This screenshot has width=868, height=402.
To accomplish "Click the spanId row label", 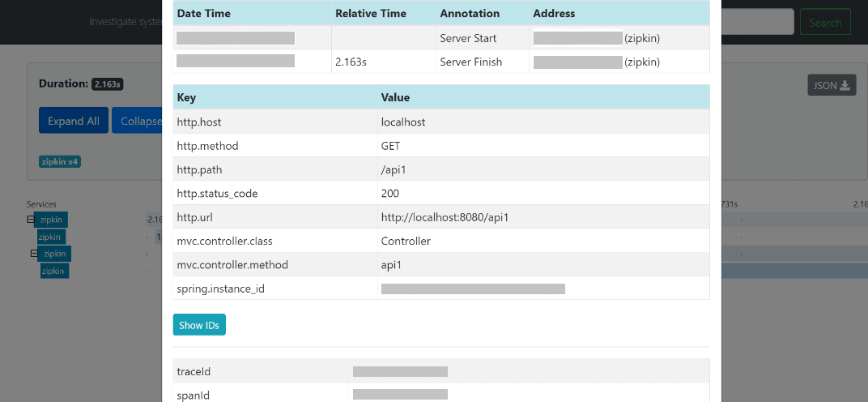I will tap(194, 396).
